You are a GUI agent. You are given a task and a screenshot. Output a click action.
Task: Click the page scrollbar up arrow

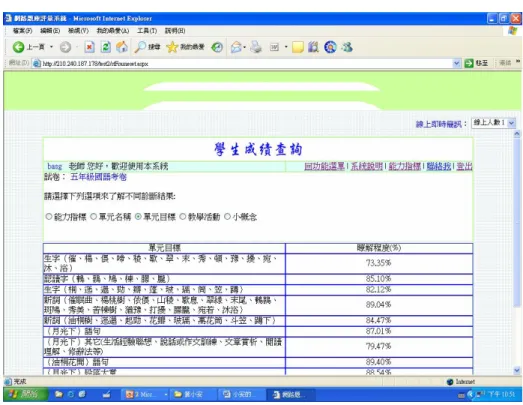[517, 134]
